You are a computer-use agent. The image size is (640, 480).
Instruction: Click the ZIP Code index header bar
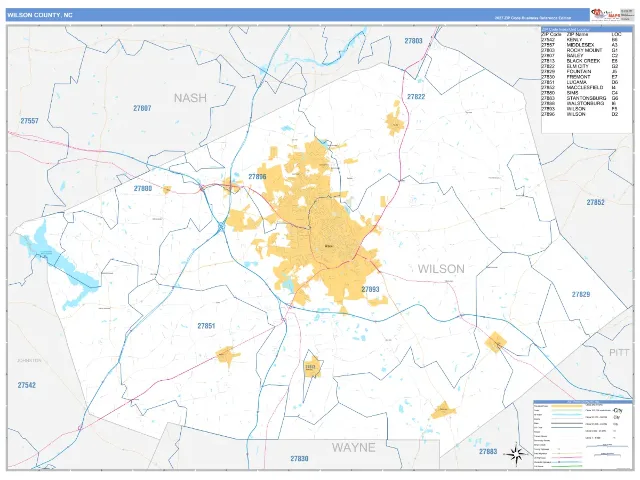(586, 29)
